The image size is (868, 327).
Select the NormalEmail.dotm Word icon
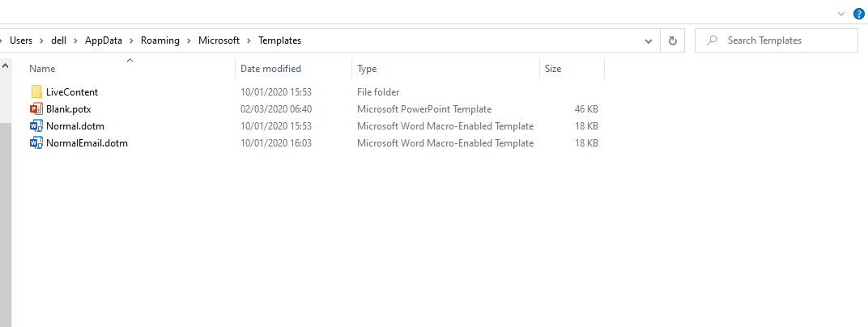(36, 143)
